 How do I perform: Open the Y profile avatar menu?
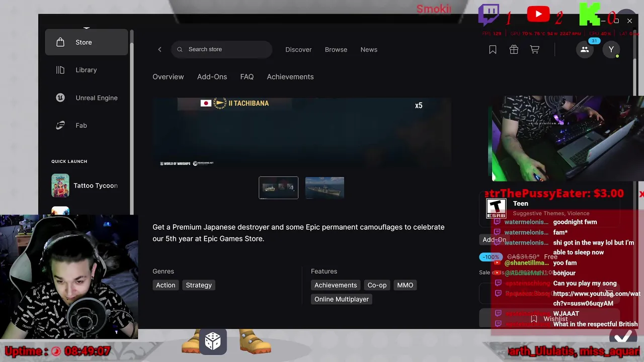[x=611, y=49]
